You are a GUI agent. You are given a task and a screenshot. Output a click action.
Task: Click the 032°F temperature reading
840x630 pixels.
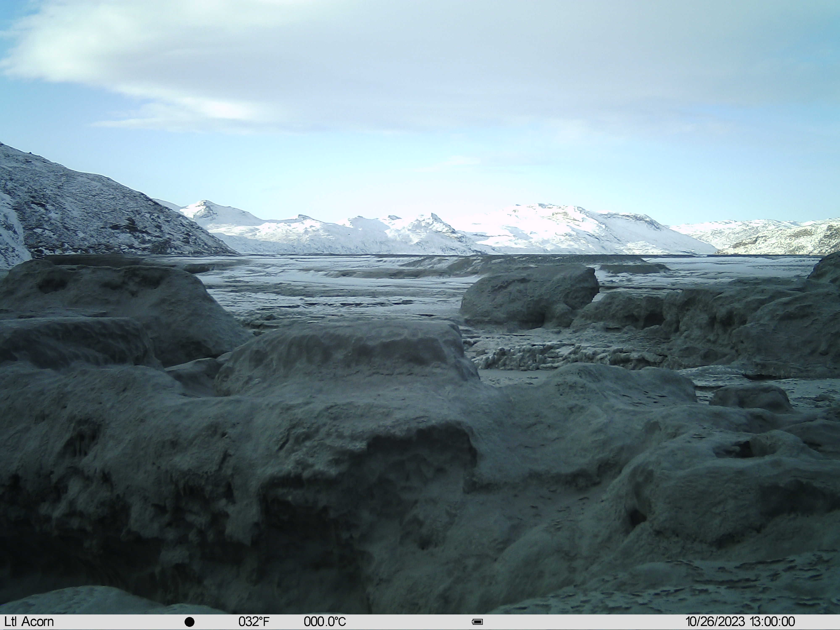tap(254, 622)
